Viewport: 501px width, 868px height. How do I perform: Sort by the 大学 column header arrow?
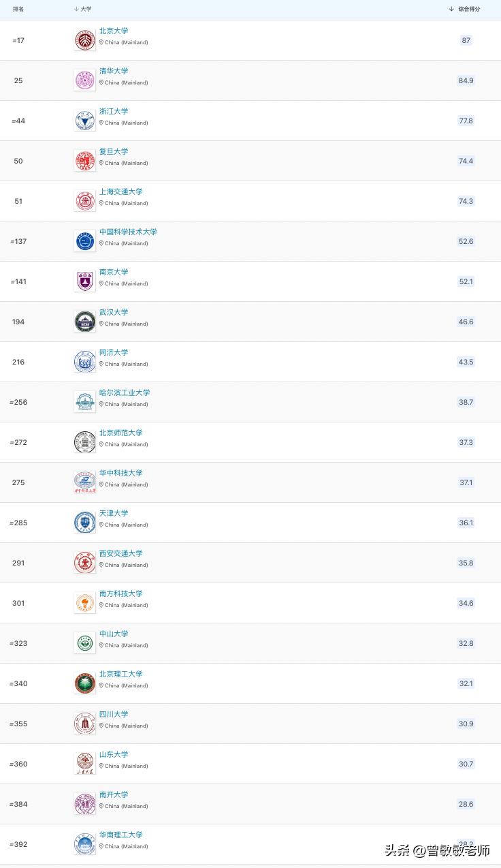(x=76, y=9)
